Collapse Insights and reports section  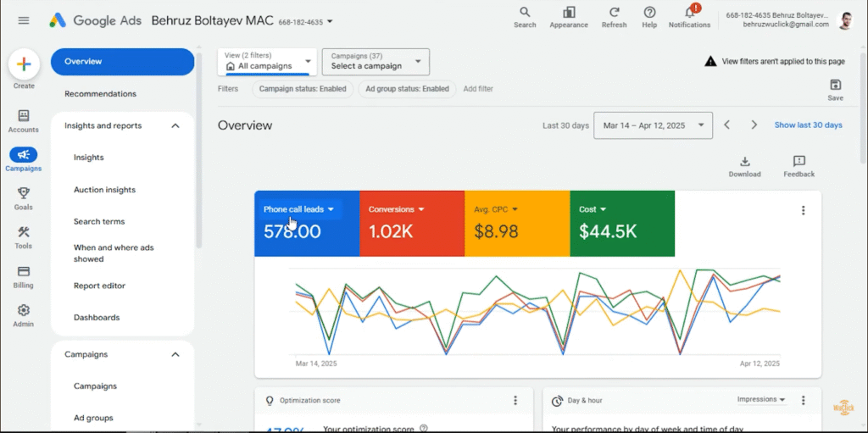[175, 125]
